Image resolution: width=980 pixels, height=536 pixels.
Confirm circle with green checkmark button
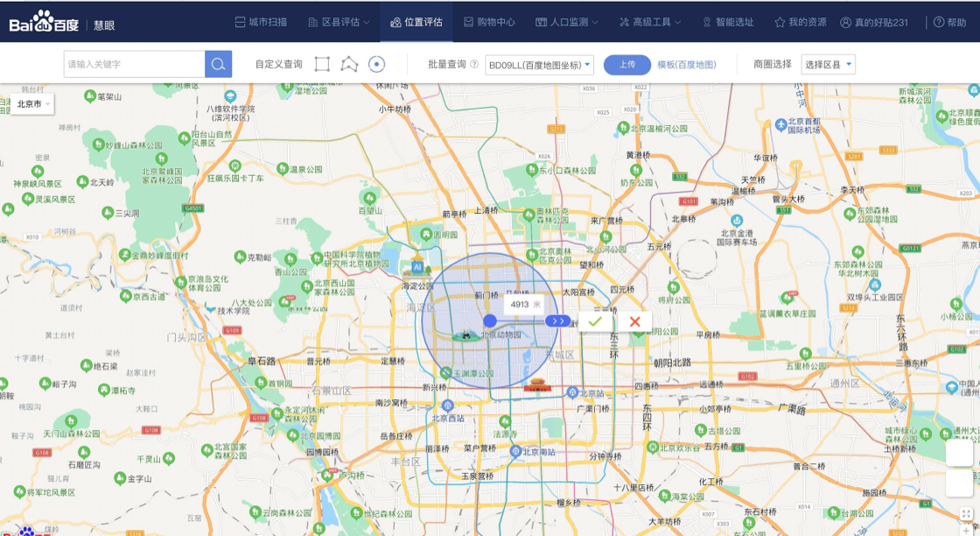[594, 321]
